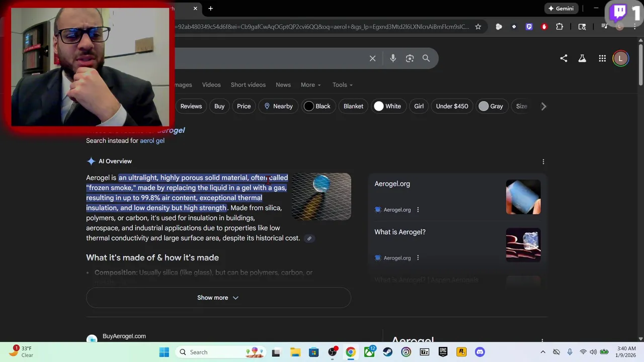Image resolution: width=644 pixels, height=362 pixels.
Task: Open Rockstar Games Launcher in taskbar
Action: 461,352
